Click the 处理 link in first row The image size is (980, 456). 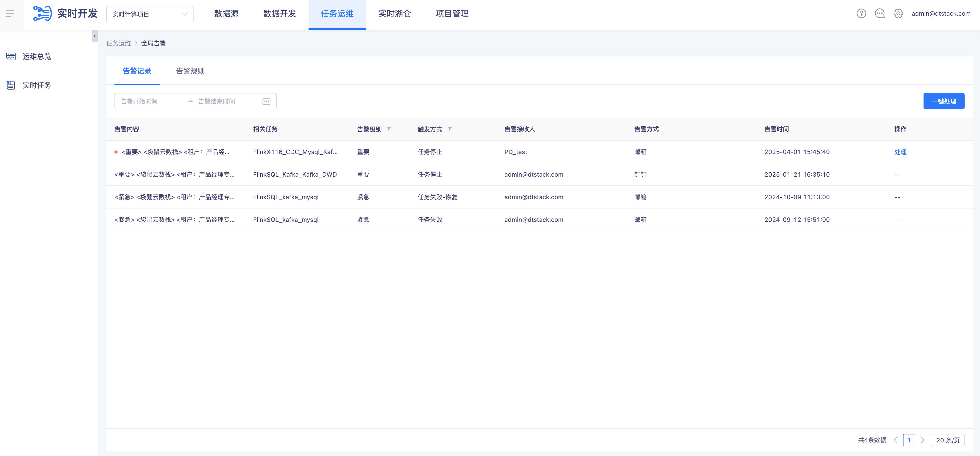(900, 152)
